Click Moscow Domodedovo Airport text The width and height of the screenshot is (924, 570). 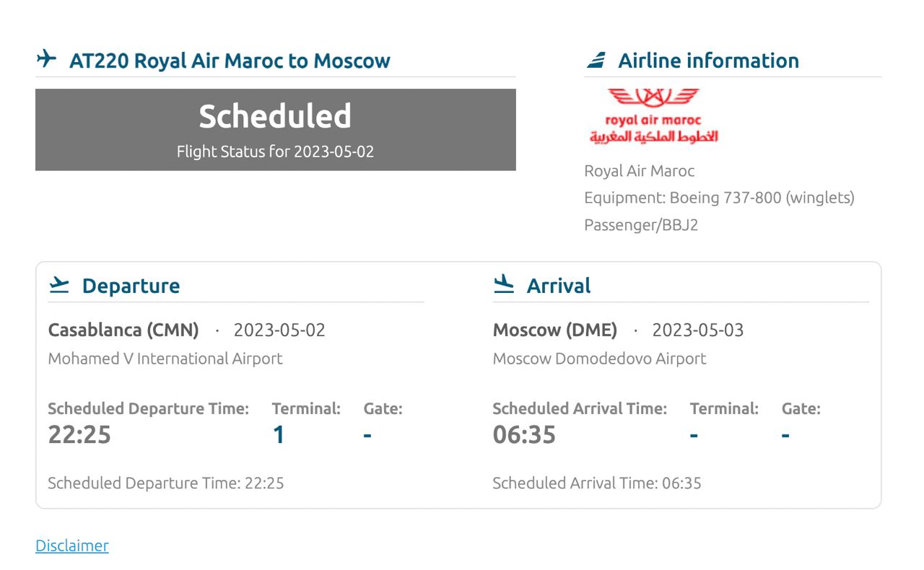599,359
